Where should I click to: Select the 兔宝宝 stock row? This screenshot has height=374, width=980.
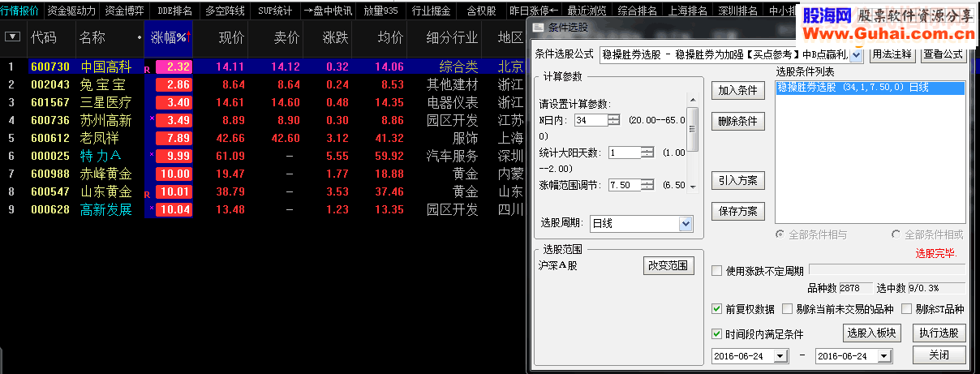coord(262,84)
